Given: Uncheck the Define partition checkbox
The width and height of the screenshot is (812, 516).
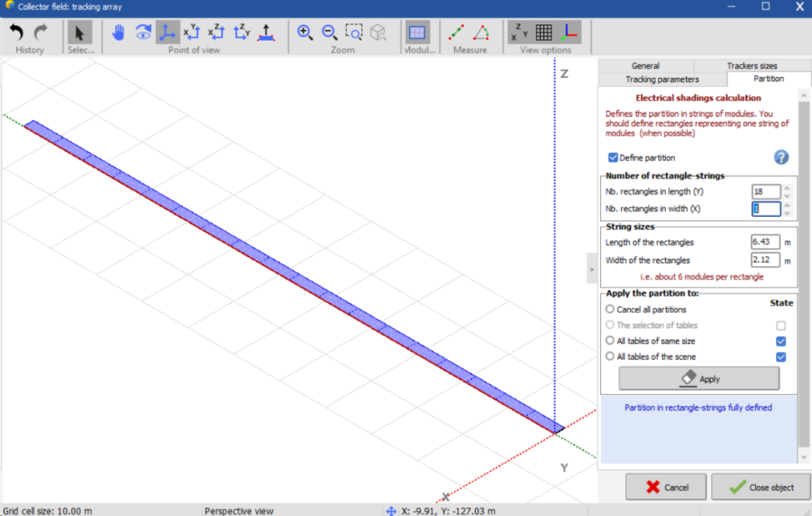Looking at the screenshot, I should (613, 158).
